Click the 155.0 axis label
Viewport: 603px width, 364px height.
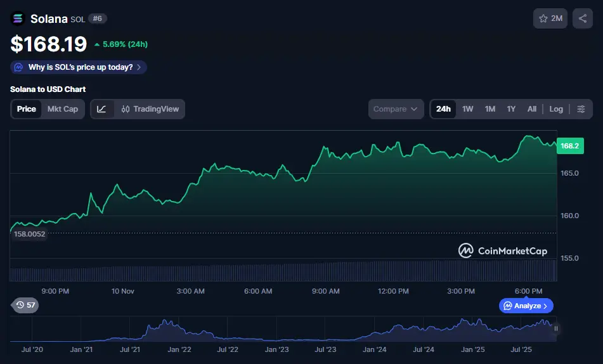point(569,258)
